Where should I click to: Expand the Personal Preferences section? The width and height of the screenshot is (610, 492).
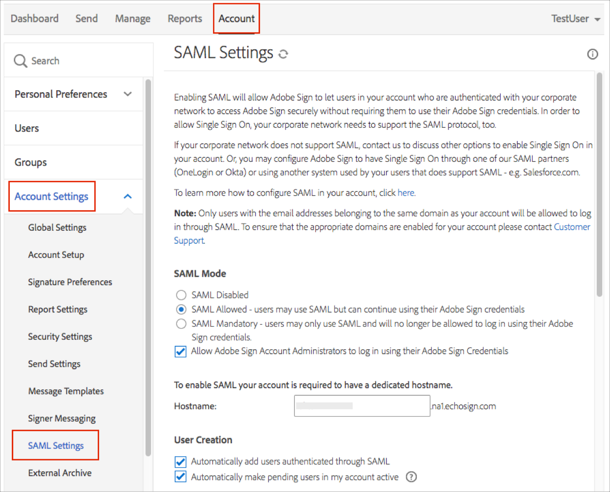[x=127, y=94]
